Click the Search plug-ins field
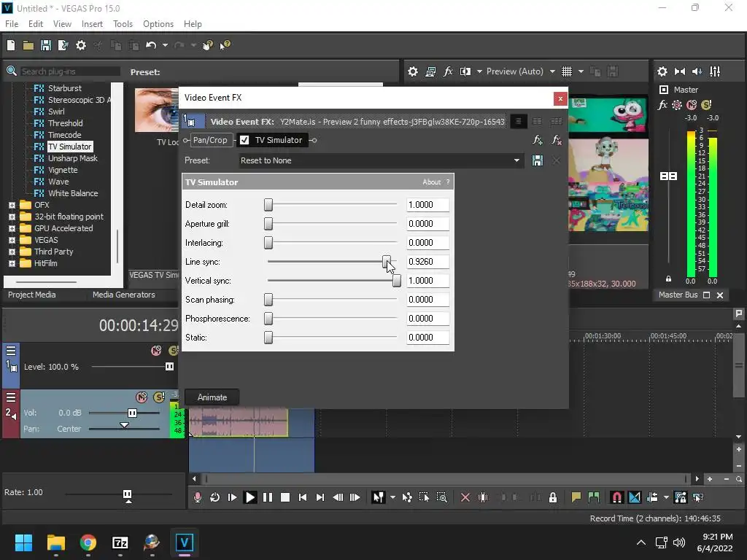 tap(69, 71)
